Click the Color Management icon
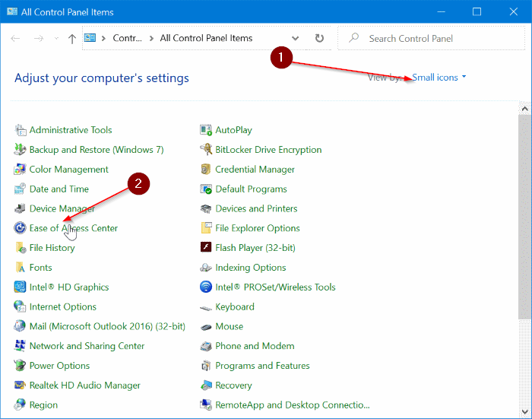 pos(20,170)
